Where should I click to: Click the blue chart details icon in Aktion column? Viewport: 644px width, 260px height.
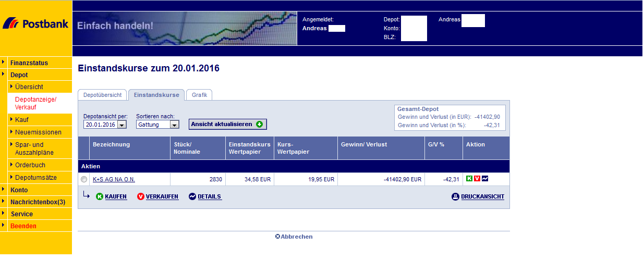pyautogui.click(x=485, y=179)
